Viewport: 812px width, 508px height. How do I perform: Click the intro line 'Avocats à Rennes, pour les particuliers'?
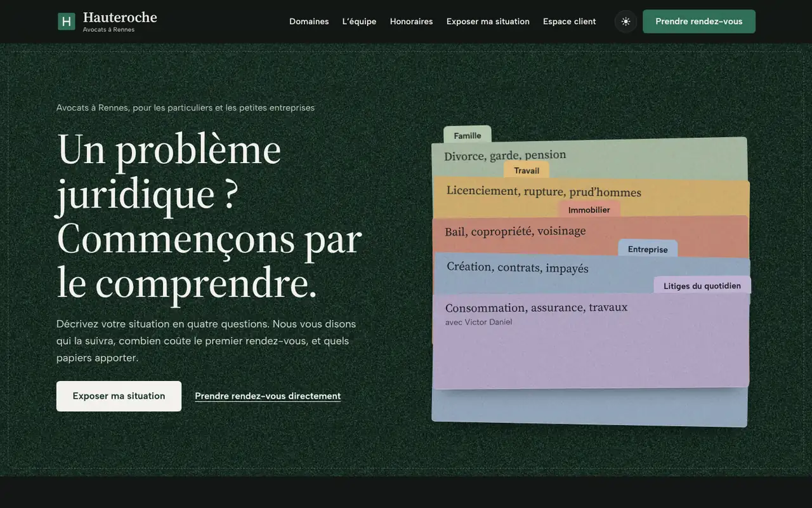[185, 108]
